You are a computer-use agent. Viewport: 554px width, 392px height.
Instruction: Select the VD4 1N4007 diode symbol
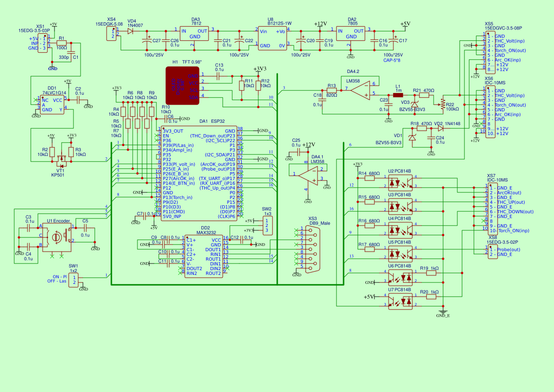130,31
